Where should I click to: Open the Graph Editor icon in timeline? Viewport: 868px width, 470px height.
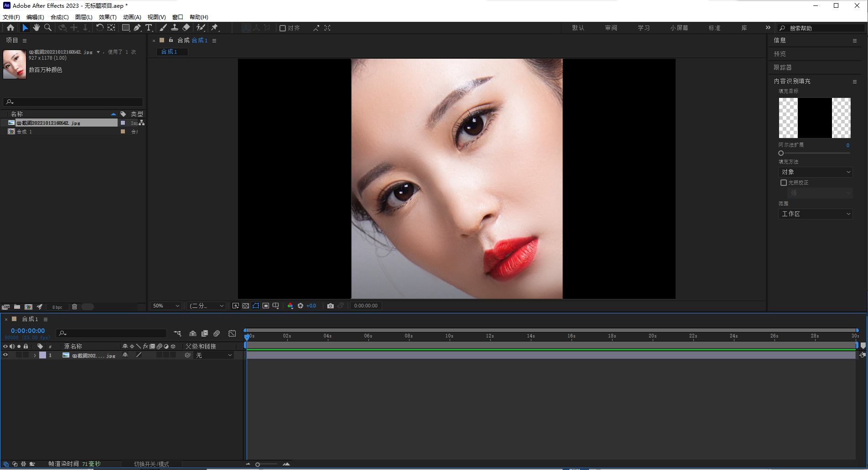pos(232,333)
